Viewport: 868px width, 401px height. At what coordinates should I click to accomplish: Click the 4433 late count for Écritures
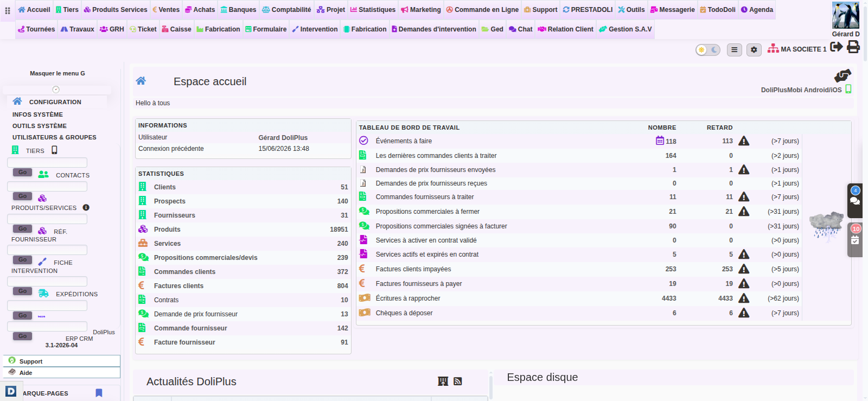[x=725, y=298]
